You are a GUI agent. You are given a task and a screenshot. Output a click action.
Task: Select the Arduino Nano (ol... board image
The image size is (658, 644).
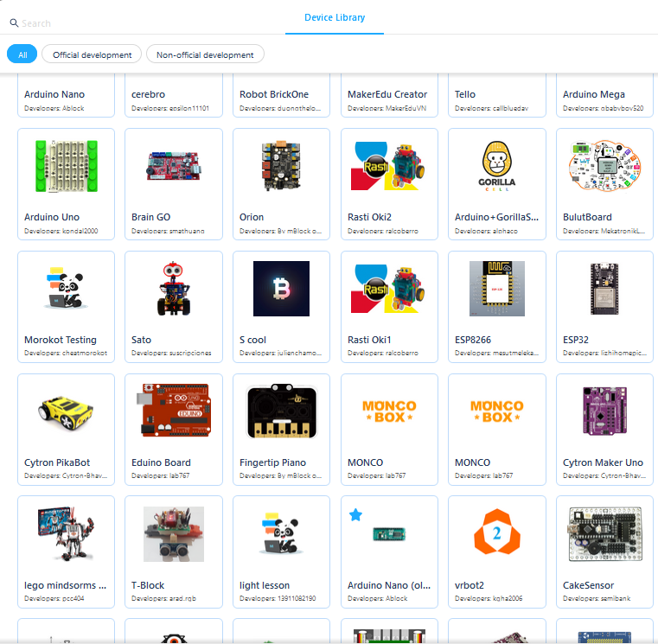point(389,534)
